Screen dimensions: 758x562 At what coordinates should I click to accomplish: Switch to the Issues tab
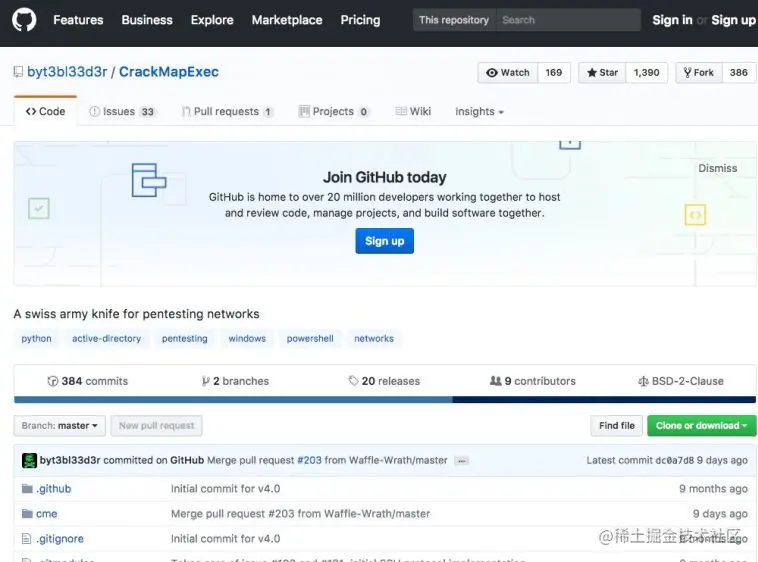(x=122, y=112)
